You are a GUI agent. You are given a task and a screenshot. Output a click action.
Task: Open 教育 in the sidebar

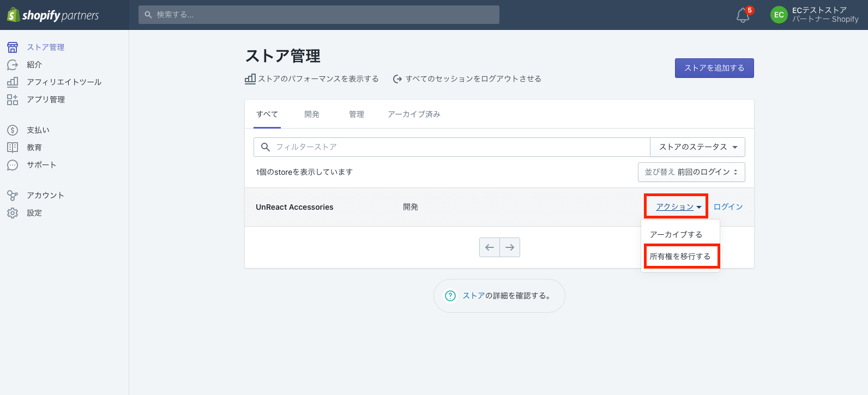click(x=34, y=148)
